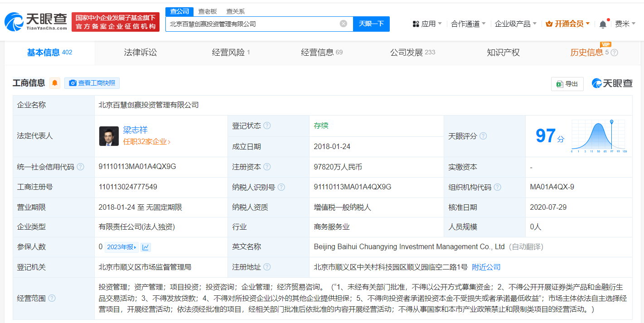Viewport: 644px width, 323px height.
Task: Click the TianYanCha logo in header
Action: 36,22
